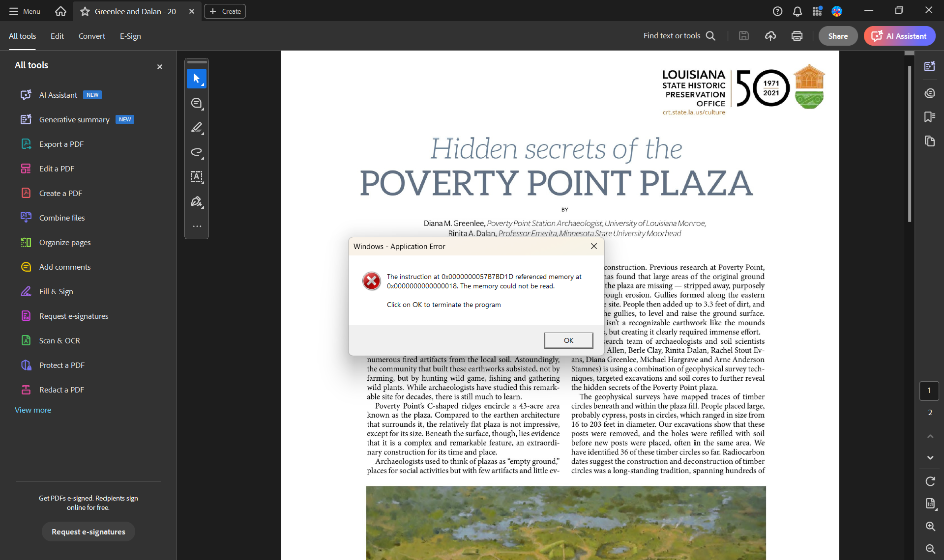Image resolution: width=944 pixels, height=560 pixels.
Task: Select the arrow selection tool
Action: tap(196, 79)
